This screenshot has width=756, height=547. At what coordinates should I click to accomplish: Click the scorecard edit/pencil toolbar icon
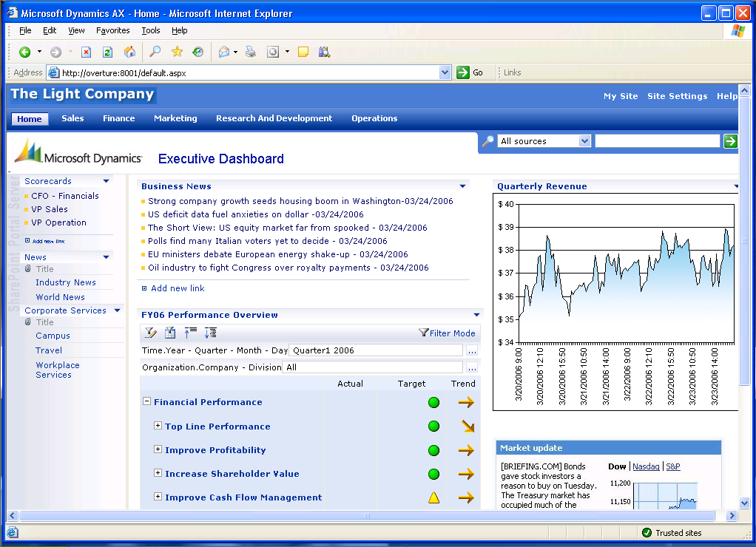(150, 333)
